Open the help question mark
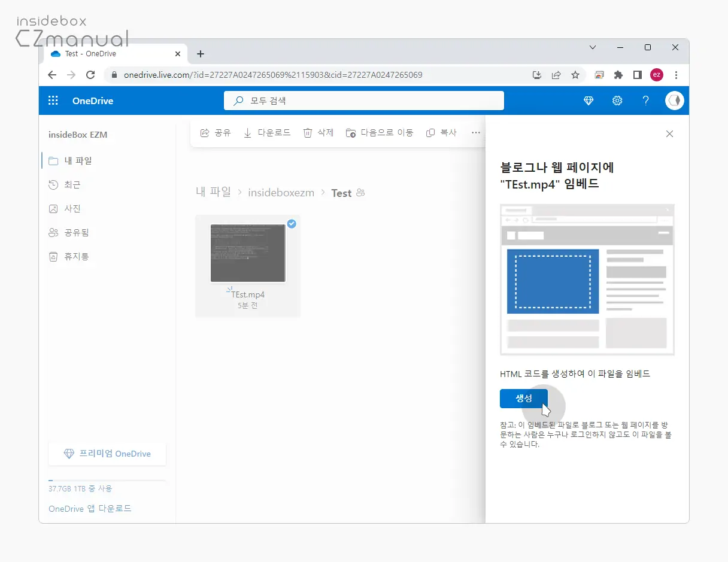This screenshot has width=728, height=562. click(646, 101)
